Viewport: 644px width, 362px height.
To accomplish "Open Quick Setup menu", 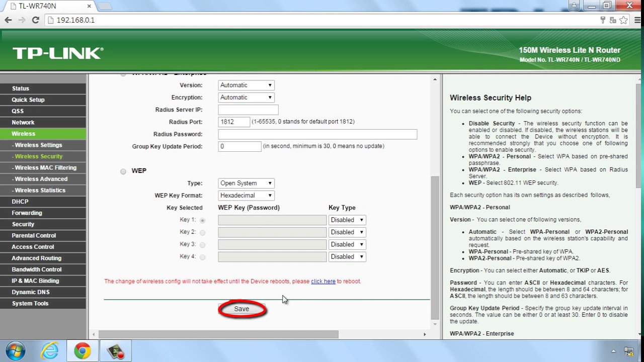I will point(43,100).
